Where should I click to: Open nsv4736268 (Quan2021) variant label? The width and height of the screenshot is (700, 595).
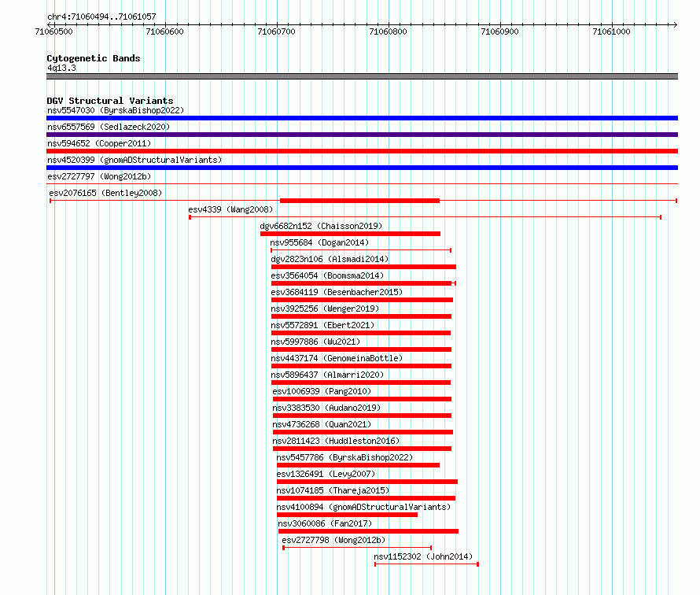[322, 424]
